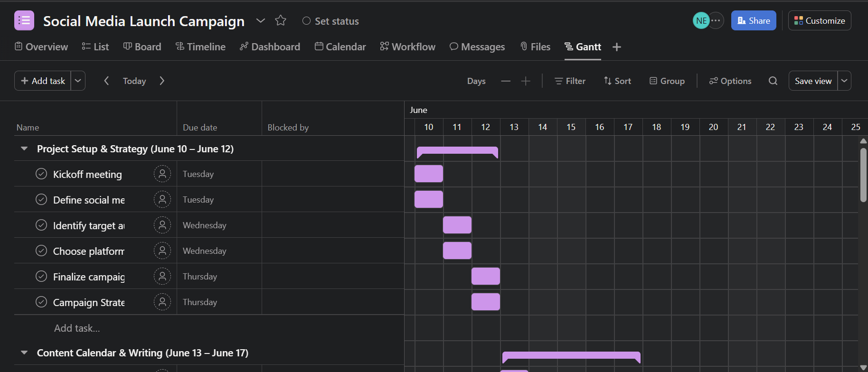Click the scroll up arrow
The width and height of the screenshot is (868, 372).
(x=863, y=141)
